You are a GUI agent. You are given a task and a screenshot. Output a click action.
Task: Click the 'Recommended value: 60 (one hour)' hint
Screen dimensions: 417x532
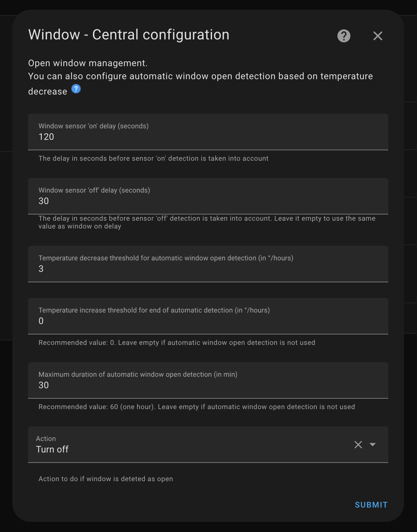coord(197,407)
